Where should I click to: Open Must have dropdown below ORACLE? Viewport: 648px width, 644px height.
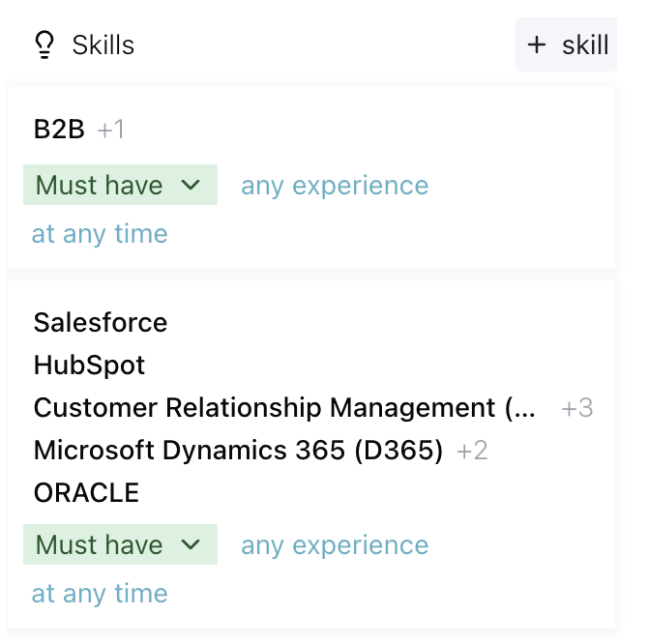(x=120, y=544)
